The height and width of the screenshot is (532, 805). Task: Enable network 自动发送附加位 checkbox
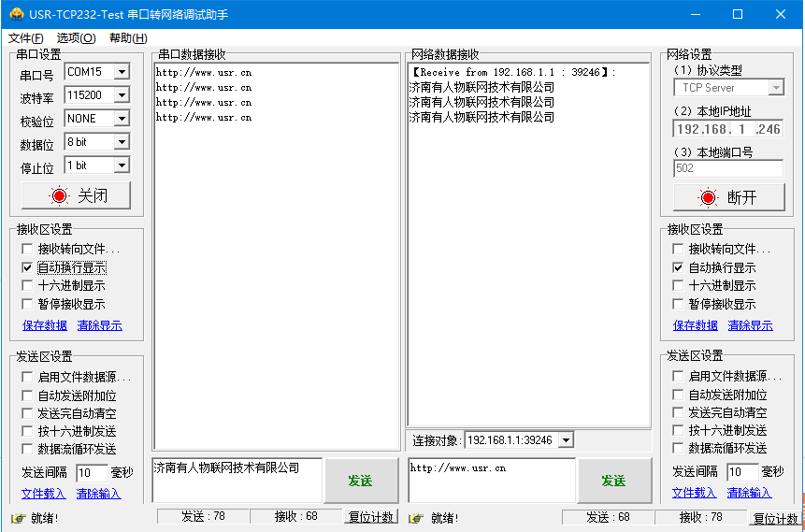click(x=678, y=395)
